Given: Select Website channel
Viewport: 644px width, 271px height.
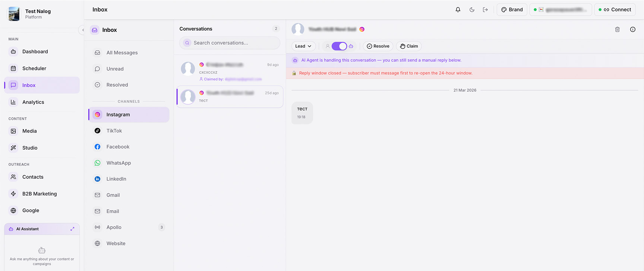Looking at the screenshot, I should (x=129, y=243).
